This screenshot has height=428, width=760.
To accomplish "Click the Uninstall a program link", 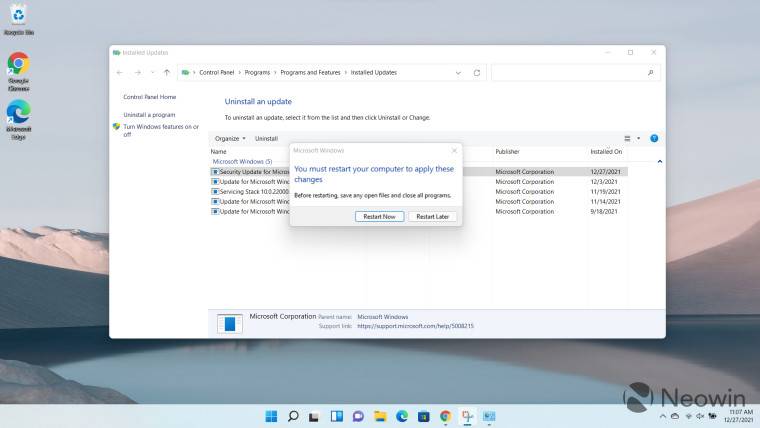I will point(151,114).
